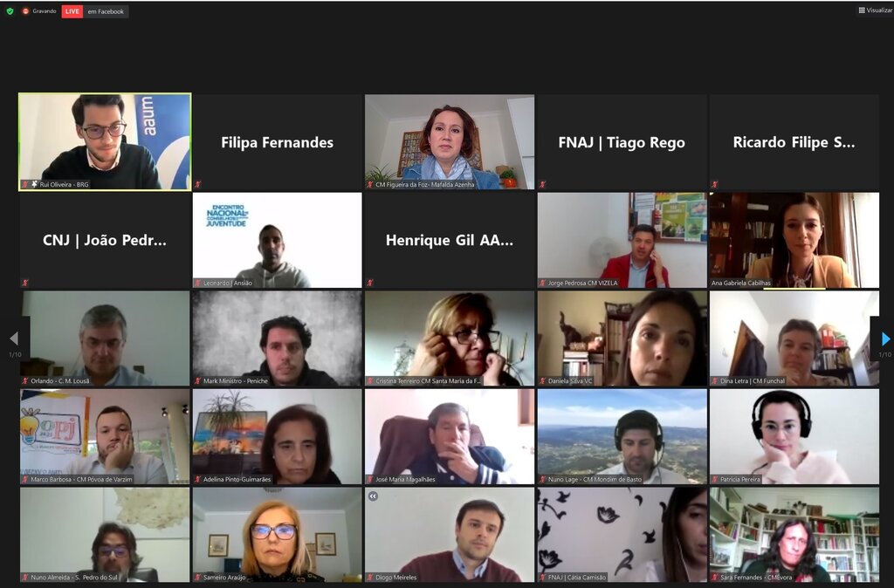Screen dimensions: 894x588
Task: Click muted mic icon on Filipa Fernandes tile
Action: (x=198, y=184)
